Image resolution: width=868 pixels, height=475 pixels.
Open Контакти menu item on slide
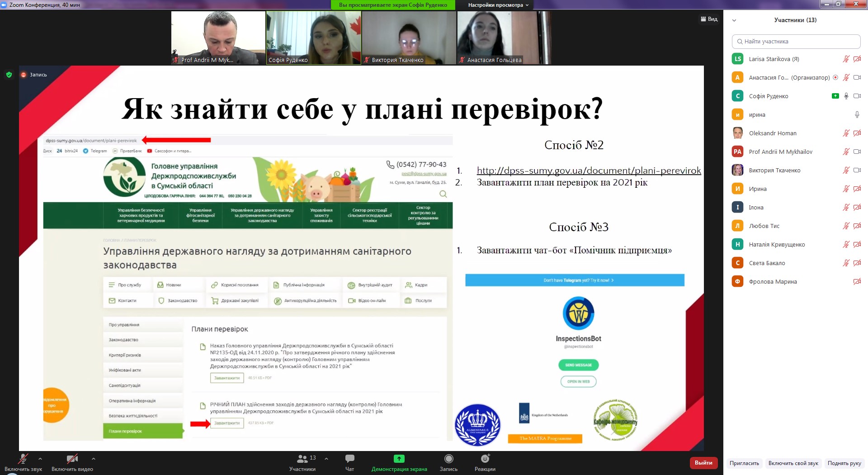click(123, 301)
